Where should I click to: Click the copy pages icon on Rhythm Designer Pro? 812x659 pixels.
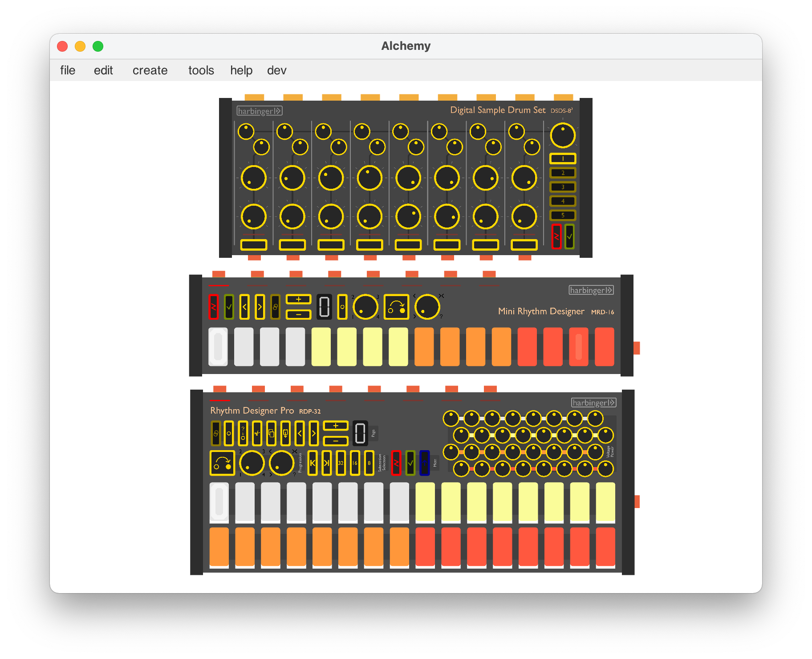point(271,433)
